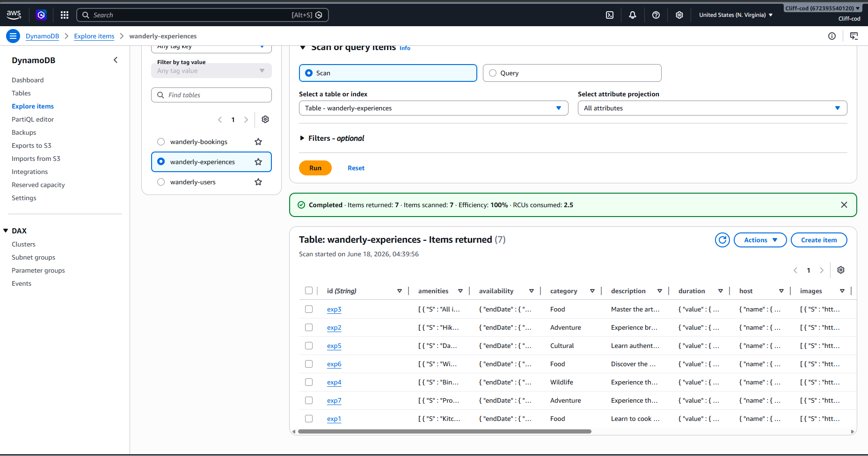Screen dimensions: 868x456
Task: Open the Explore items breadcrumb link
Action: click(x=94, y=36)
